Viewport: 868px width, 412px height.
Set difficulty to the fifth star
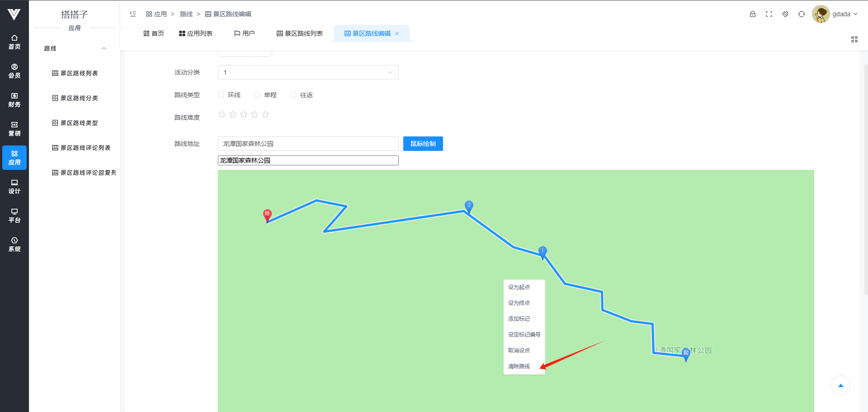pyautogui.click(x=265, y=115)
